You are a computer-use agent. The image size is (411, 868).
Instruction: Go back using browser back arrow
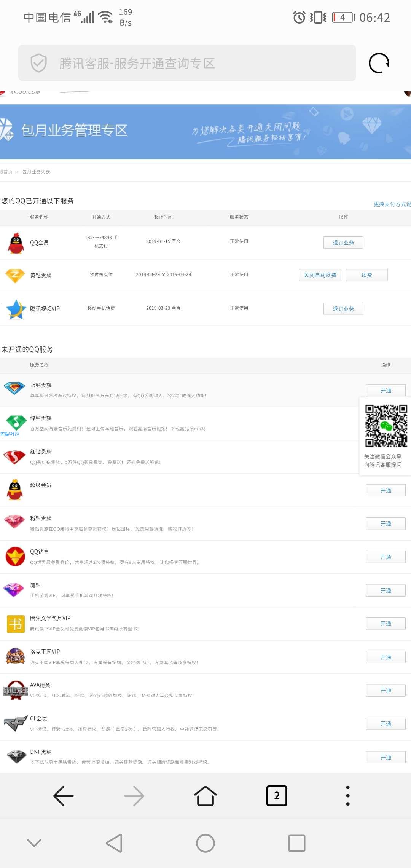click(63, 796)
